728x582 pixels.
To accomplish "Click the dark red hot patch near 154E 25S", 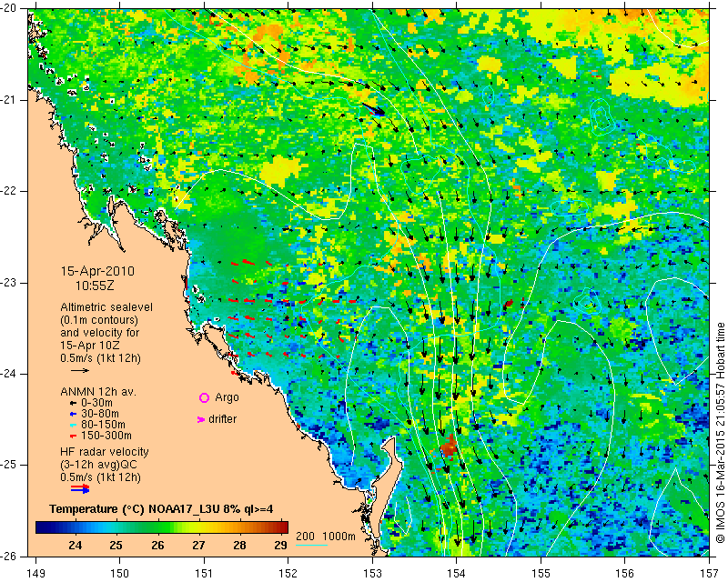I will point(449,447).
